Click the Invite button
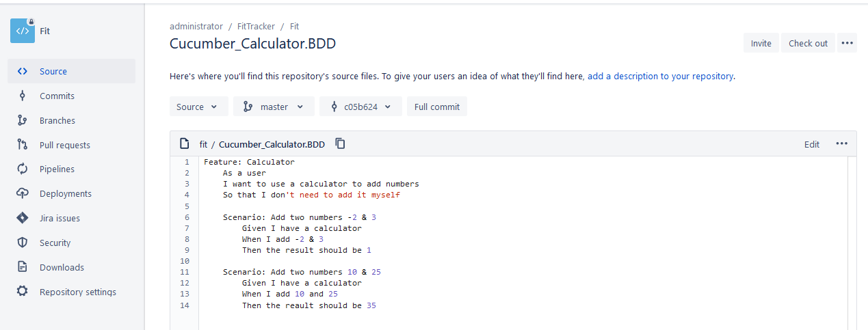The height and width of the screenshot is (330, 868). tap(761, 43)
